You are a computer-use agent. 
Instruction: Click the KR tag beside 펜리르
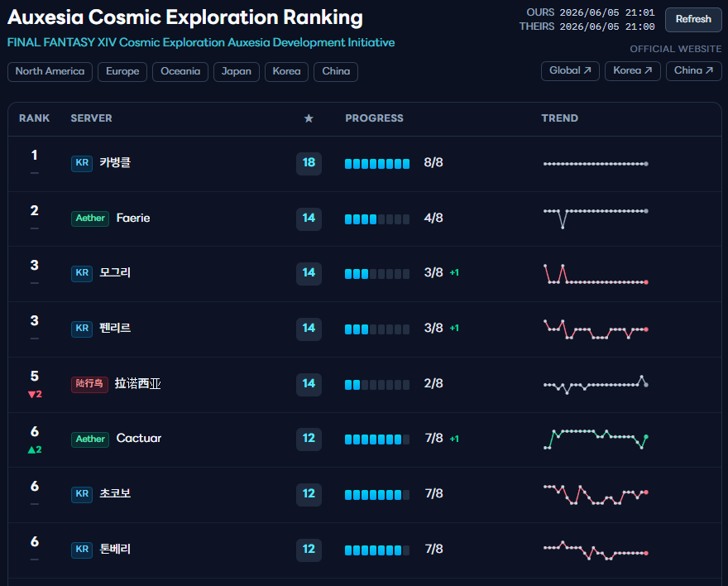pyautogui.click(x=82, y=329)
